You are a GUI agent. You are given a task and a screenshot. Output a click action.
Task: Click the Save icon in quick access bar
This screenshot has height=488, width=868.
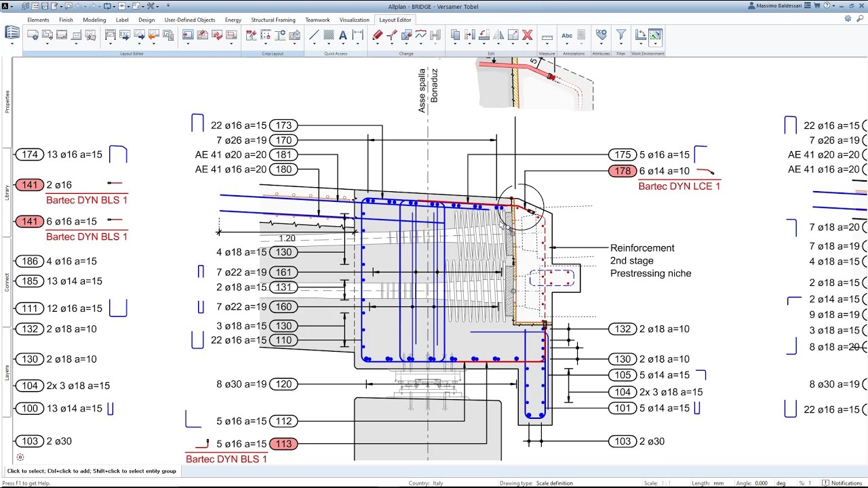(45, 6)
